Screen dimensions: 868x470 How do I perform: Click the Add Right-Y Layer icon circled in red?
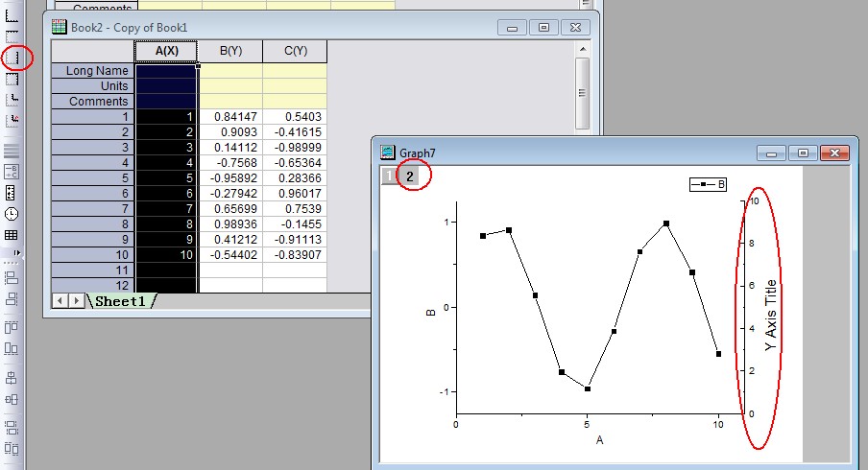(x=12, y=58)
